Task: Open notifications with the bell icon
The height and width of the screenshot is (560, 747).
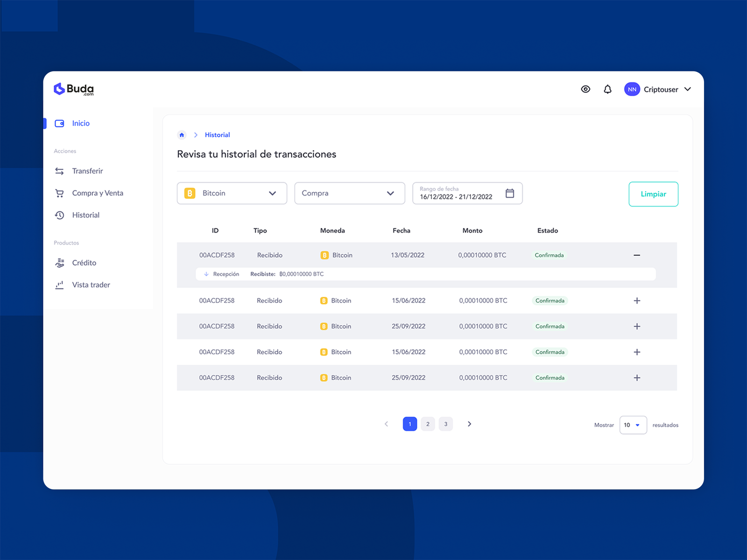Action: 607,89
